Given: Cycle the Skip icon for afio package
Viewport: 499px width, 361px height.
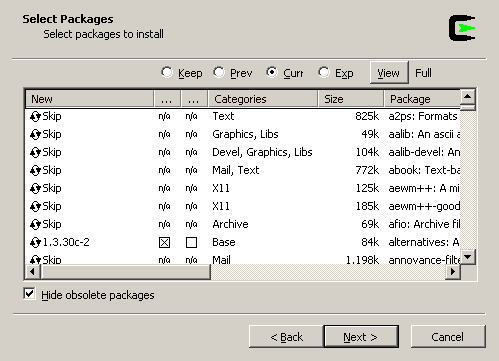Looking at the screenshot, I should (x=35, y=224).
